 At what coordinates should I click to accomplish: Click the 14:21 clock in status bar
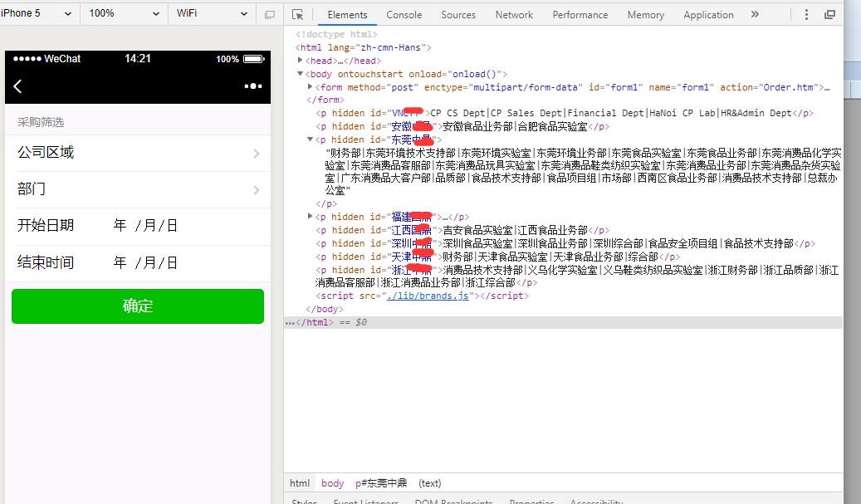(x=138, y=59)
